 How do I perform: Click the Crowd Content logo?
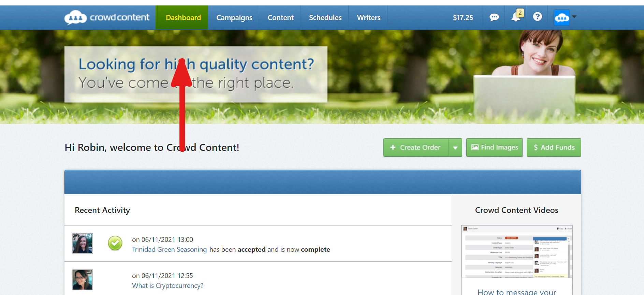[x=107, y=17]
